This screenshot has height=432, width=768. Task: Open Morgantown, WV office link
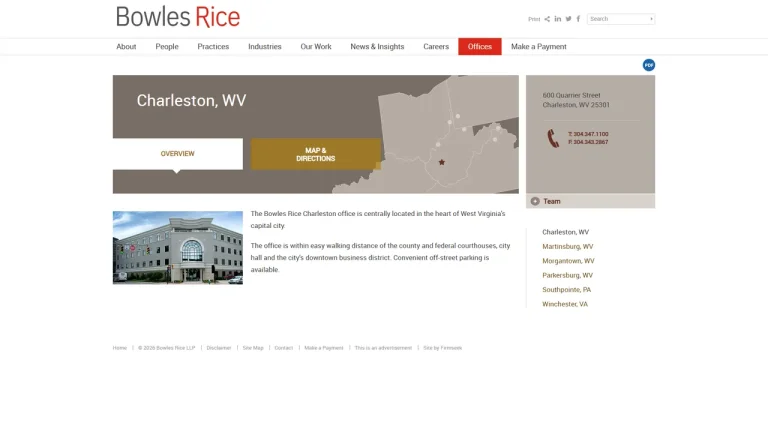tap(568, 261)
